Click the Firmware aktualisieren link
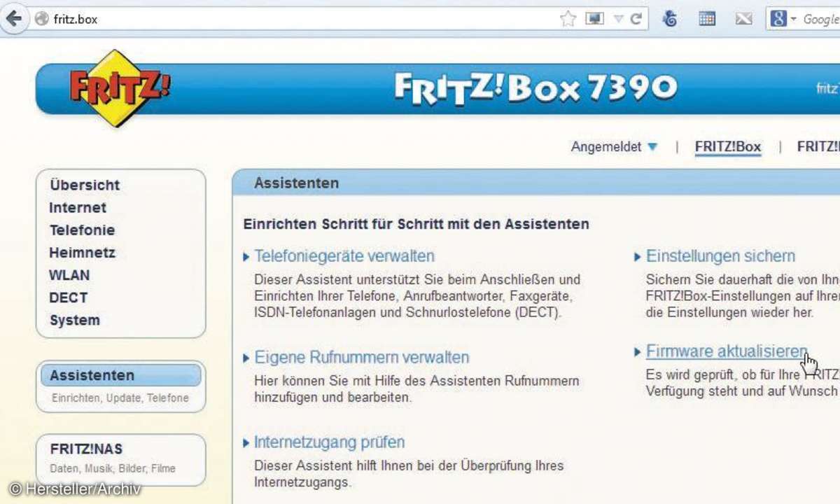The height and width of the screenshot is (504, 840). (x=727, y=351)
